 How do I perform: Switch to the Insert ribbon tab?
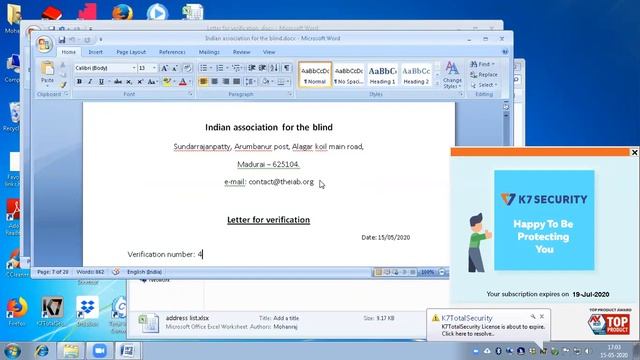96,52
